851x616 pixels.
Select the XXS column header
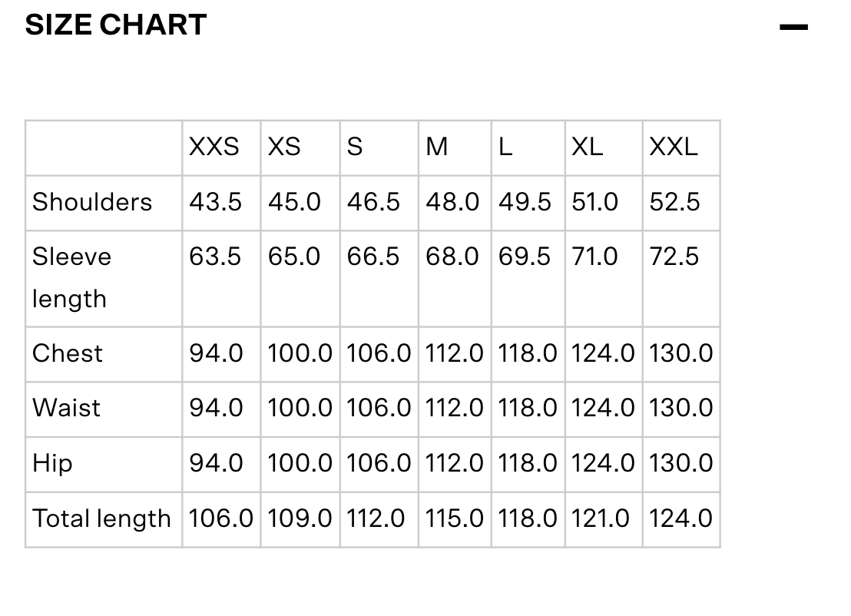pyautogui.click(x=214, y=147)
